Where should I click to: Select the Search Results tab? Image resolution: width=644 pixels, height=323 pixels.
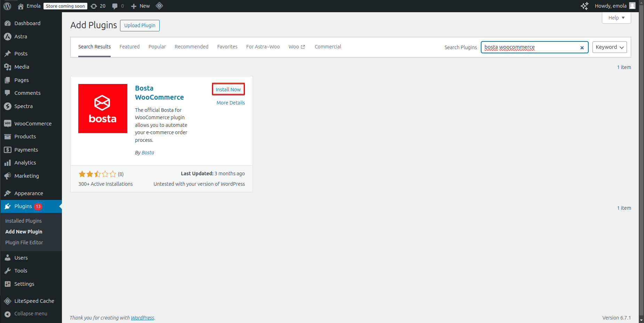pyautogui.click(x=94, y=47)
